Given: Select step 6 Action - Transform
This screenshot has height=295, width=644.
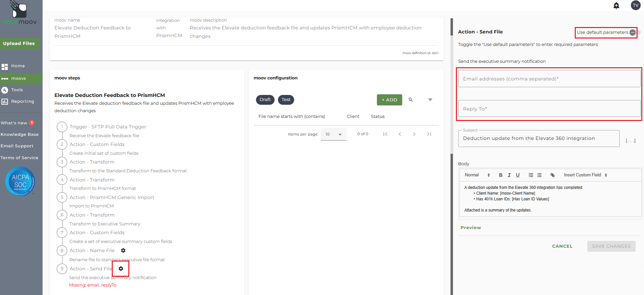Looking at the screenshot, I should pyautogui.click(x=92, y=215).
